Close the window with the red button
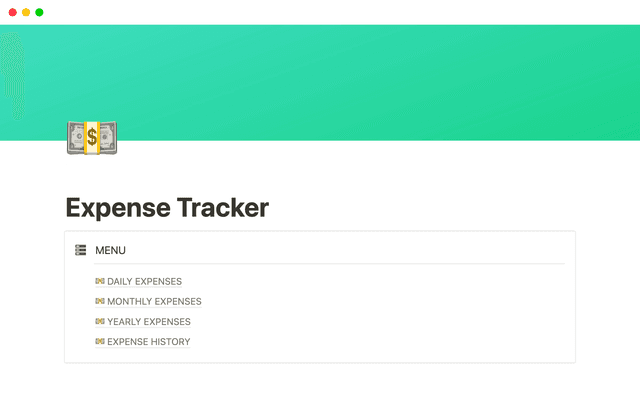The height and width of the screenshot is (400, 640). (11, 12)
